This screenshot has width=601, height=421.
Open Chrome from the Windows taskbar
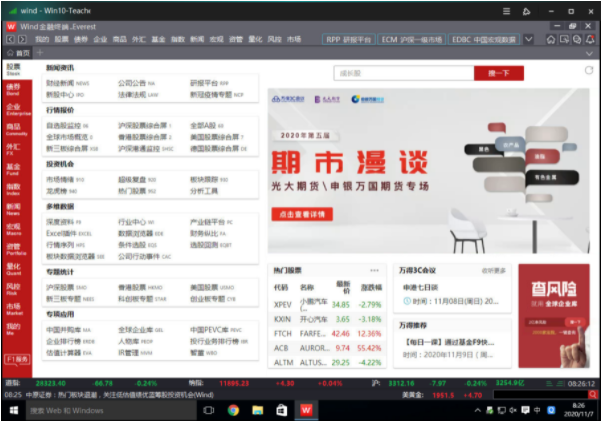coord(233,410)
